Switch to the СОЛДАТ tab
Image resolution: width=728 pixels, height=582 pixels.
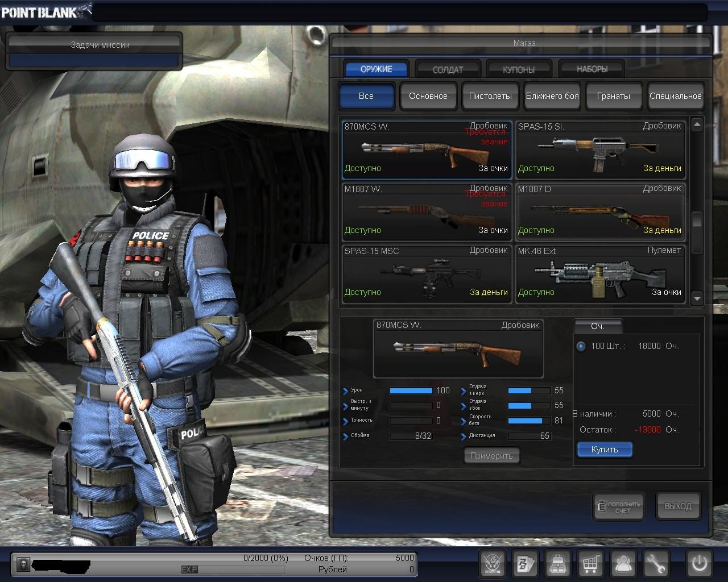click(448, 69)
